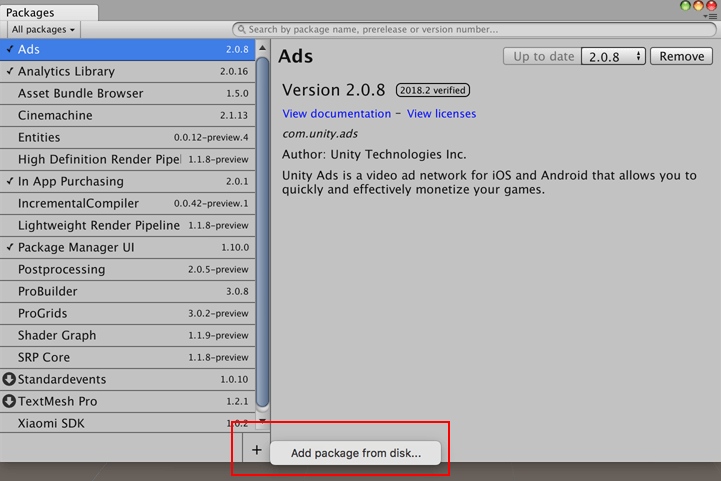Select the Xiaomi SDK package
Screen dimensions: 721x481
click(127, 423)
